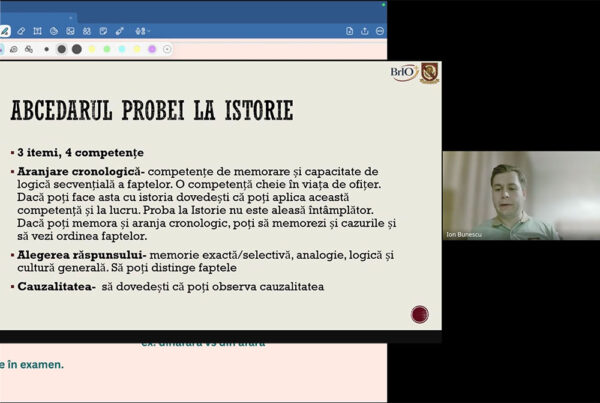
Task: Close the document tab with the x
Action: pyautogui.click(x=70, y=18)
